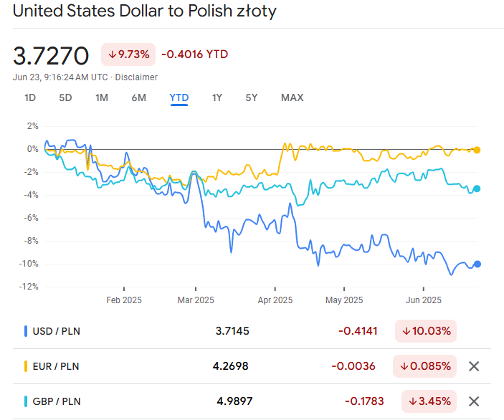504x420 pixels.
Task: Click the 9.73% change badge
Action: pyautogui.click(x=130, y=54)
